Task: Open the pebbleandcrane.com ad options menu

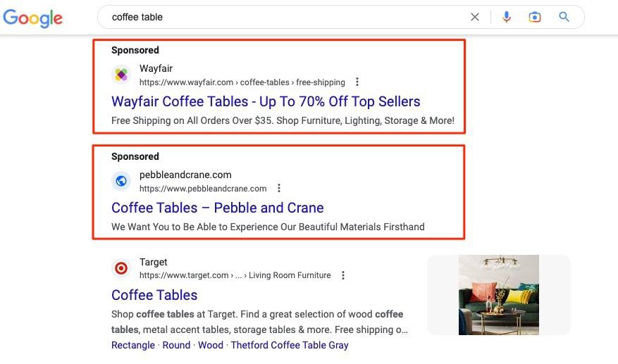Action: point(279,188)
